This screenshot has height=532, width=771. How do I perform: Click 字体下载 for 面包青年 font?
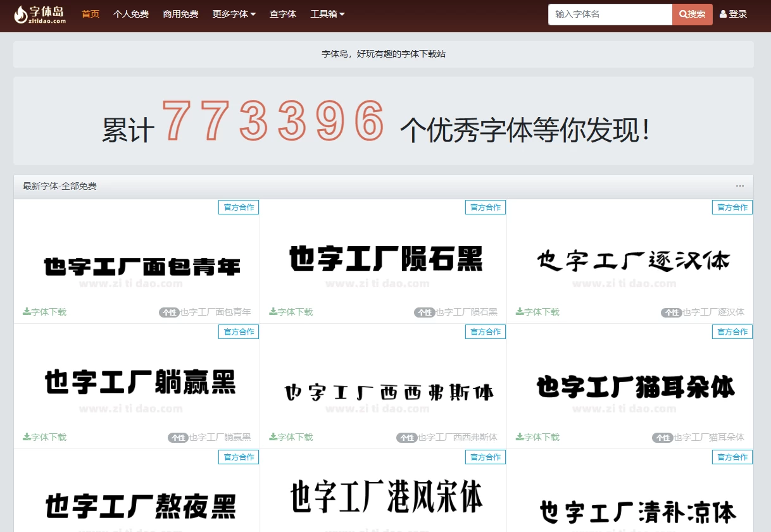(x=44, y=312)
